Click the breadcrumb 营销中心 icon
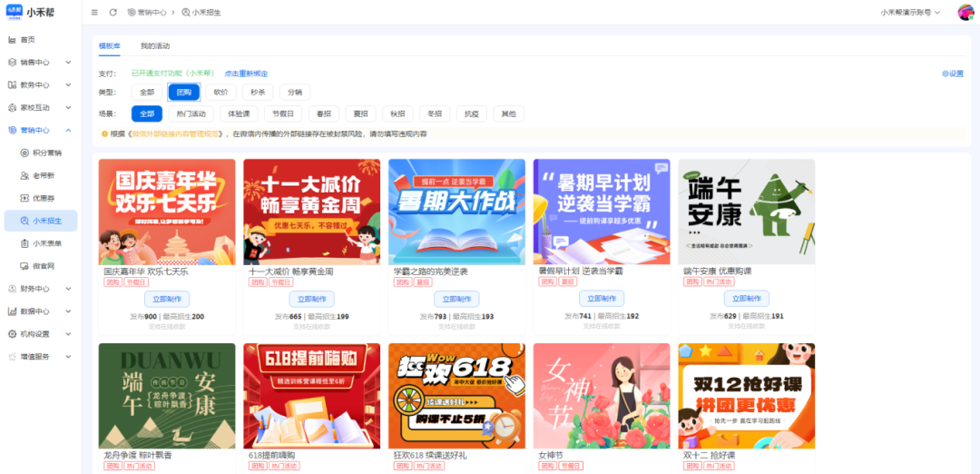 tap(131, 13)
